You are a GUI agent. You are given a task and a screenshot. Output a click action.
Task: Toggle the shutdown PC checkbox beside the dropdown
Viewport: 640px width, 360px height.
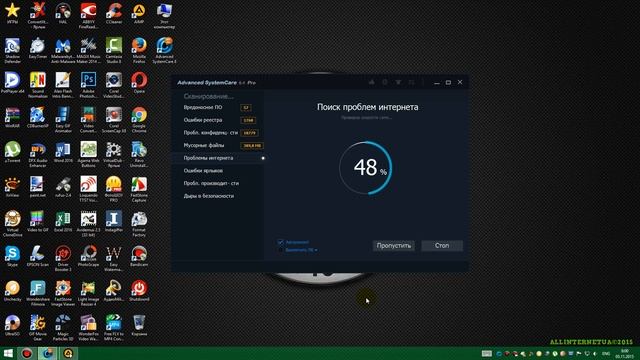point(280,250)
